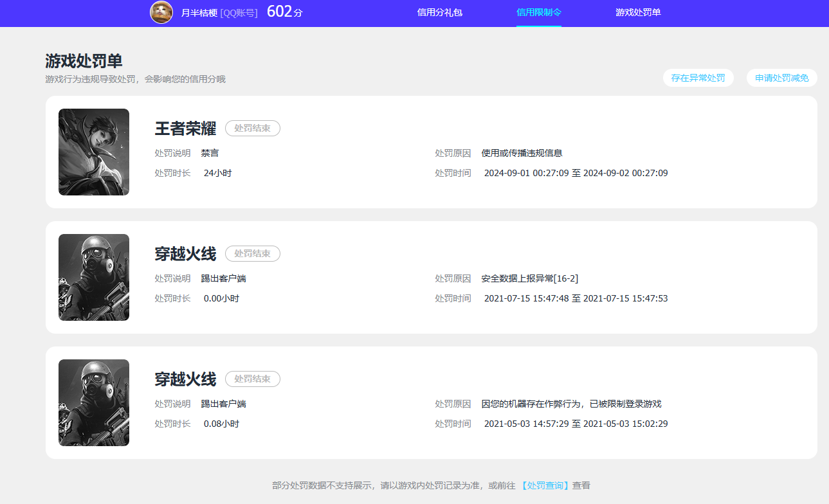Viewport: 829px width, 504px height.
Task: Click 踢出客户端 in the 0.00小时 card
Action: pyautogui.click(x=224, y=278)
